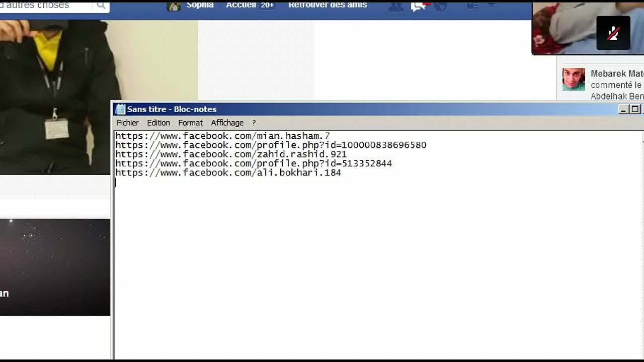The image size is (644, 362).
Task: Click Sophia's profile picture in the top bar
Action: tap(174, 6)
